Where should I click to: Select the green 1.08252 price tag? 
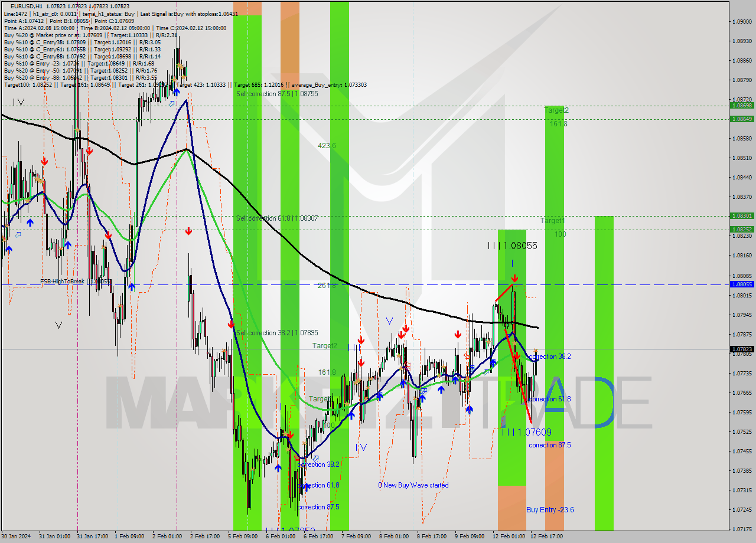click(742, 229)
